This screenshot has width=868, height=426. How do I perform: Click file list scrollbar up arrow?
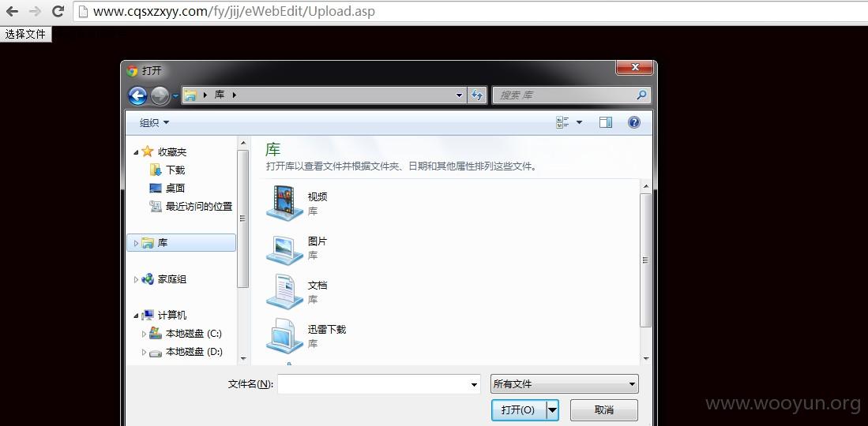click(x=646, y=186)
